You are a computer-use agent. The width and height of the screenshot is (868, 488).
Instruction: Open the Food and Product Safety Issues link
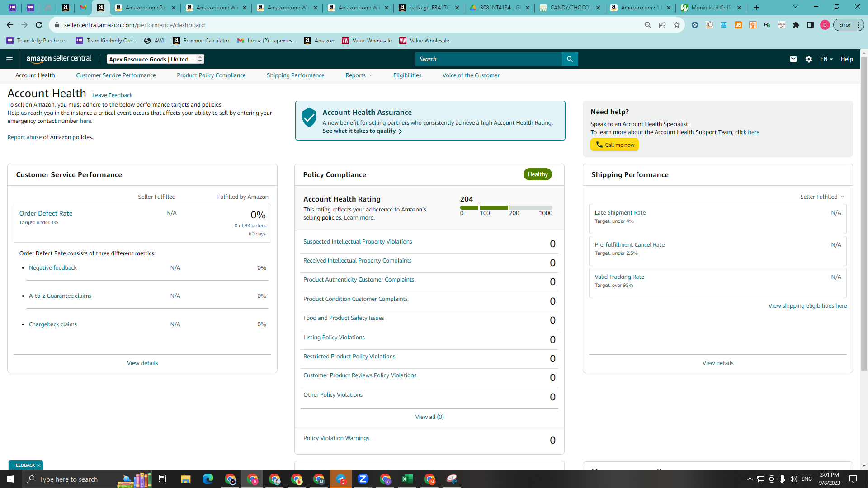click(344, 318)
